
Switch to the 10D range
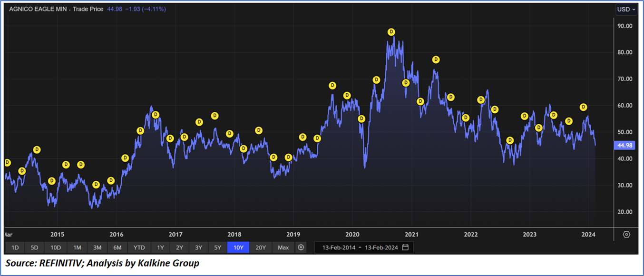[56, 247]
